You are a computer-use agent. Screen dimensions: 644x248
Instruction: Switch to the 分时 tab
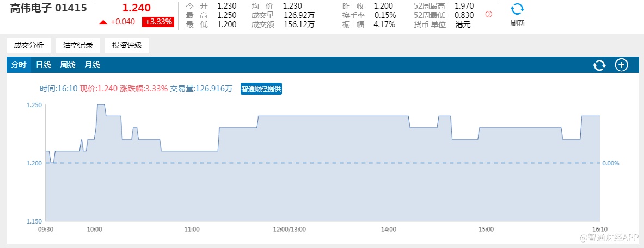19,65
